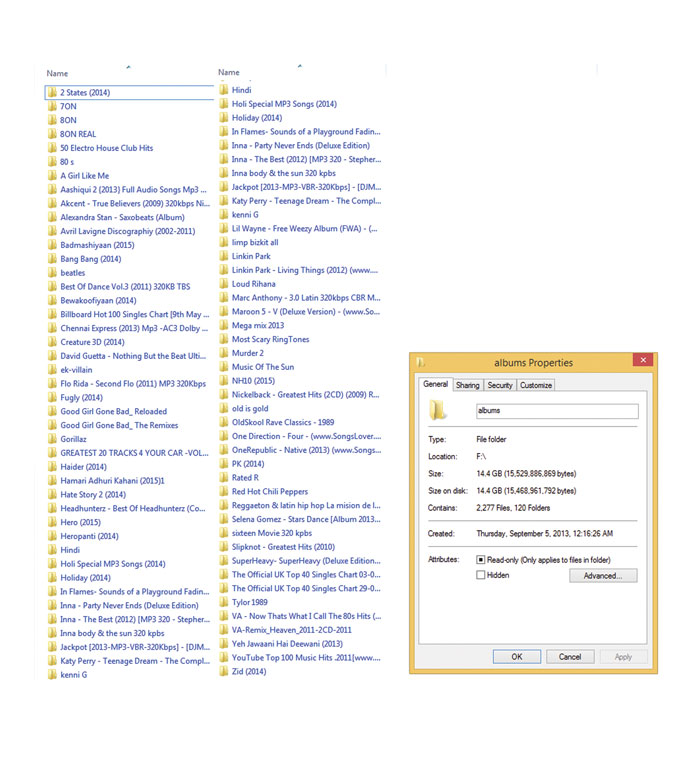Select Good Girl Gone Bad_ Reloaded folder

[114, 411]
